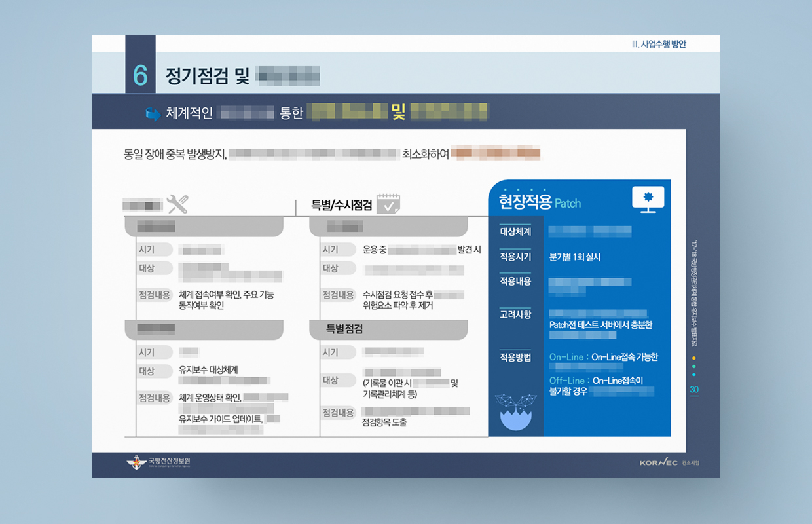Image resolution: width=812 pixels, height=524 pixels.
Task: Select '점검내용' label beside '수시점검 요청 접수 후'
Action: [x=338, y=295]
